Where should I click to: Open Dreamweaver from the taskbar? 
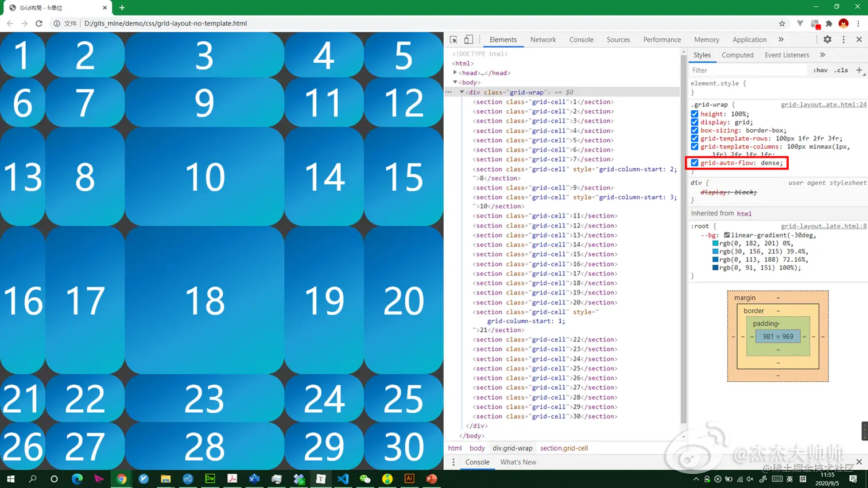[210, 479]
